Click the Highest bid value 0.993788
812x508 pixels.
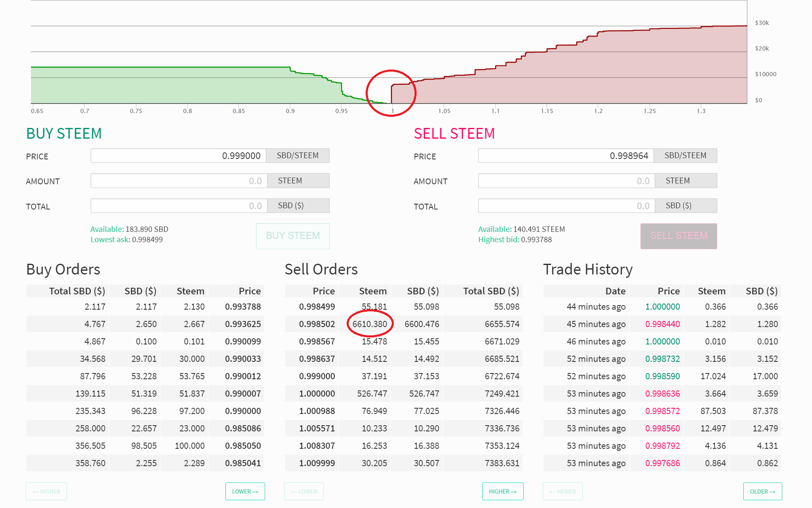pyautogui.click(x=537, y=240)
